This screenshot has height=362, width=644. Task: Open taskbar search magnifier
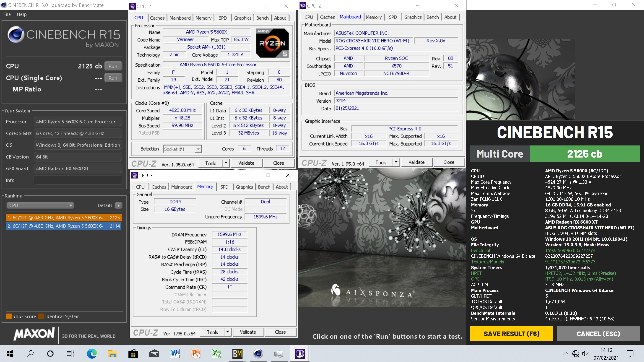click(30, 353)
